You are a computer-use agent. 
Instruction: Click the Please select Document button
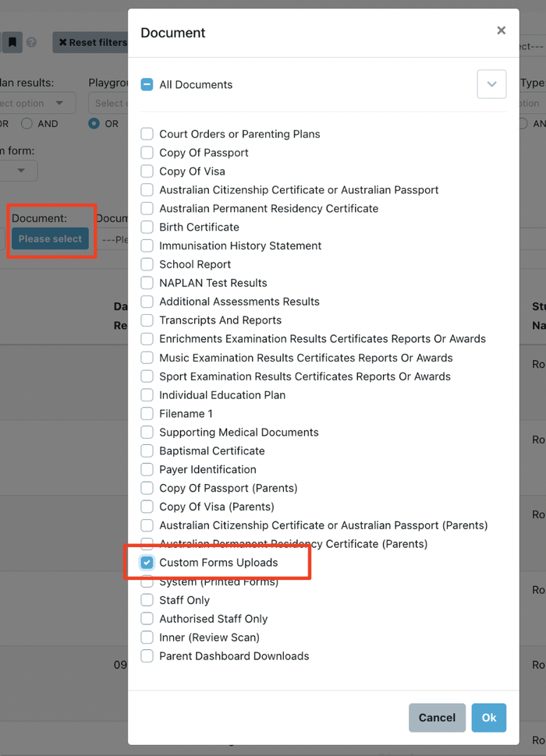(x=50, y=239)
